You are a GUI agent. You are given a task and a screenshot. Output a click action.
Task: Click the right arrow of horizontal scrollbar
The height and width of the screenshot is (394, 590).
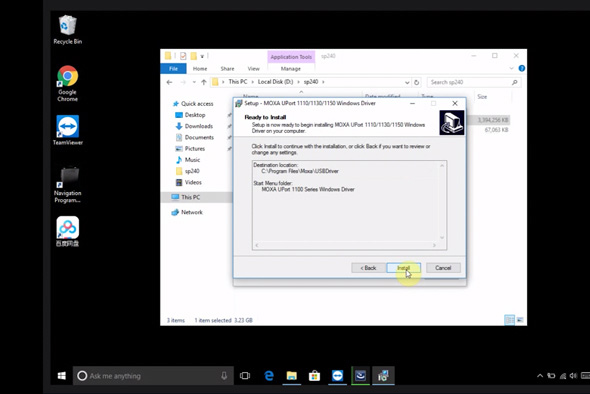[434, 245]
